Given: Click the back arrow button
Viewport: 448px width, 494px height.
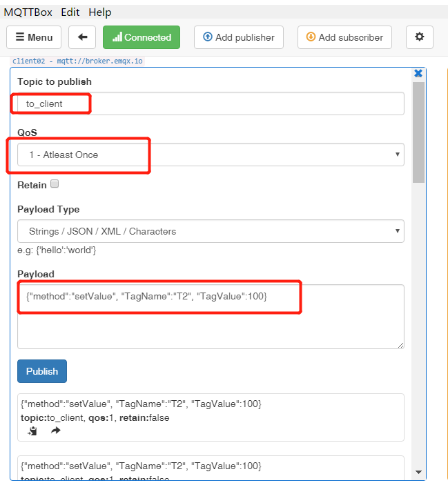Looking at the screenshot, I should tap(82, 37).
